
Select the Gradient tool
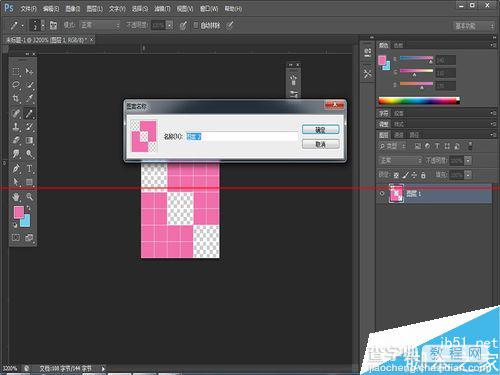pyautogui.click(x=30, y=140)
